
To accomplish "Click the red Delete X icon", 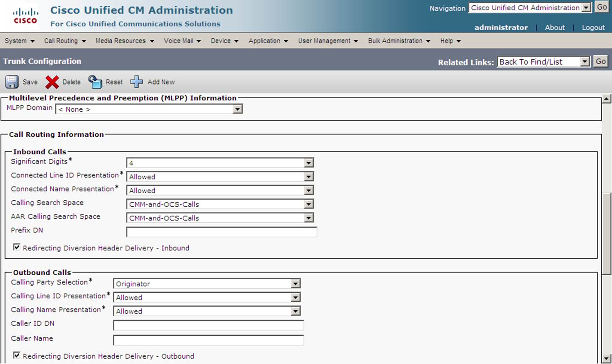I will coord(52,82).
